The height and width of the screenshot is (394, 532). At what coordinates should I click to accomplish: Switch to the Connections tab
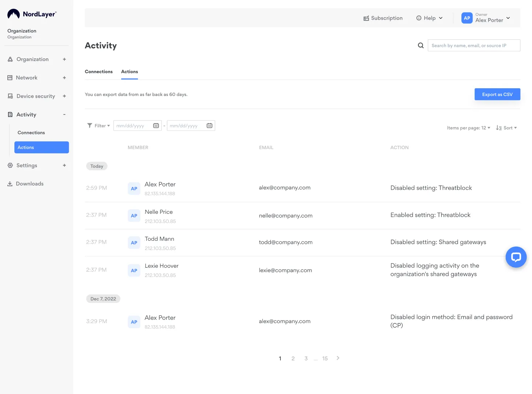(x=99, y=72)
